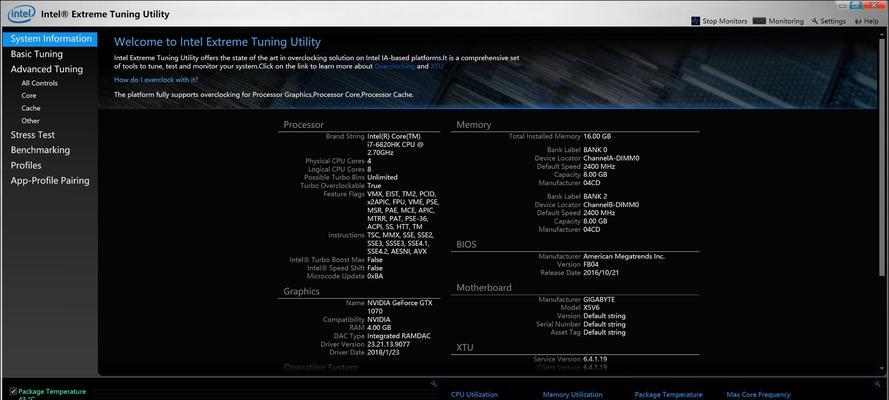The width and height of the screenshot is (889, 400).
Task: Open App-Profile Pairing section
Action: [x=50, y=181]
